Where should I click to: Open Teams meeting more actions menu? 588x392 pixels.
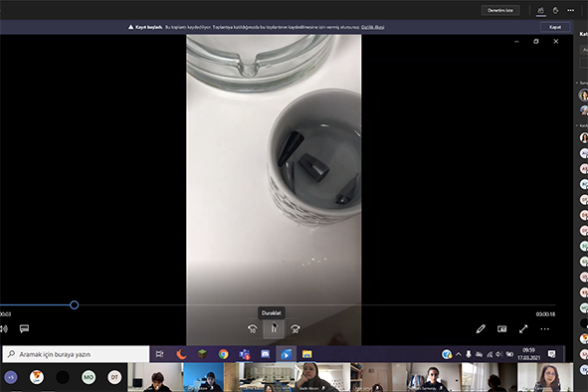(570, 11)
